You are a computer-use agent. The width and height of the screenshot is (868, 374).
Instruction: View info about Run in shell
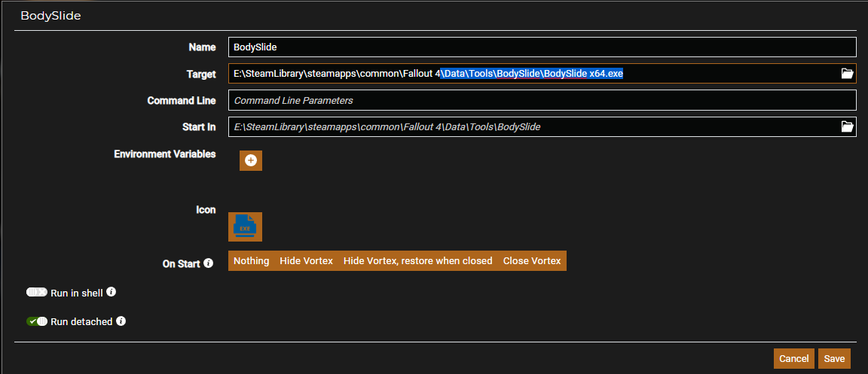(x=111, y=291)
